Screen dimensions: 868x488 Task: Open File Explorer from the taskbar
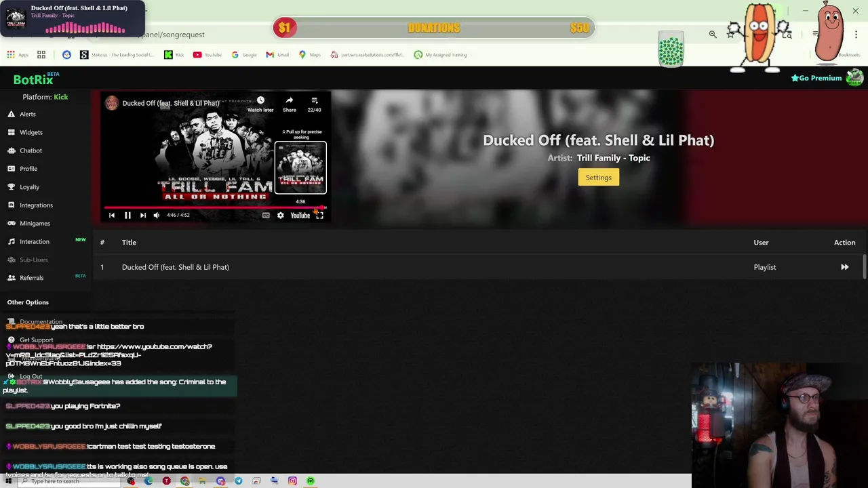pyautogui.click(x=202, y=481)
